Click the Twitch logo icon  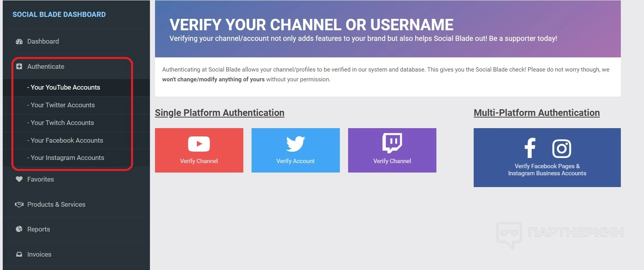(392, 143)
